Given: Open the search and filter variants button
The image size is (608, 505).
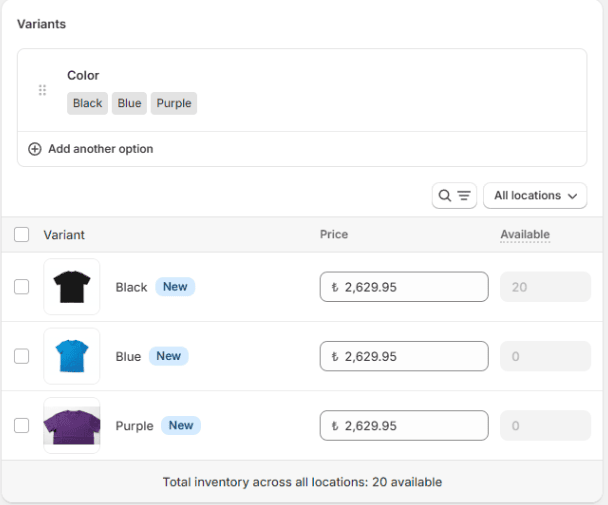Looking at the screenshot, I should pyautogui.click(x=454, y=196).
